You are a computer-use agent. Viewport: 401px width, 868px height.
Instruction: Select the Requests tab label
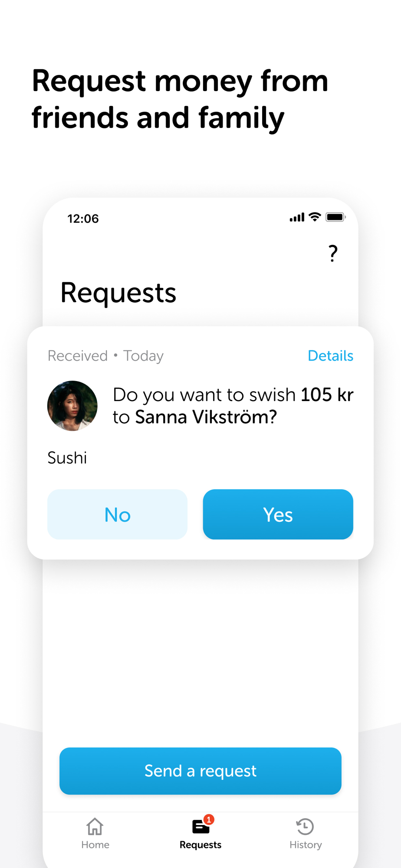click(200, 845)
